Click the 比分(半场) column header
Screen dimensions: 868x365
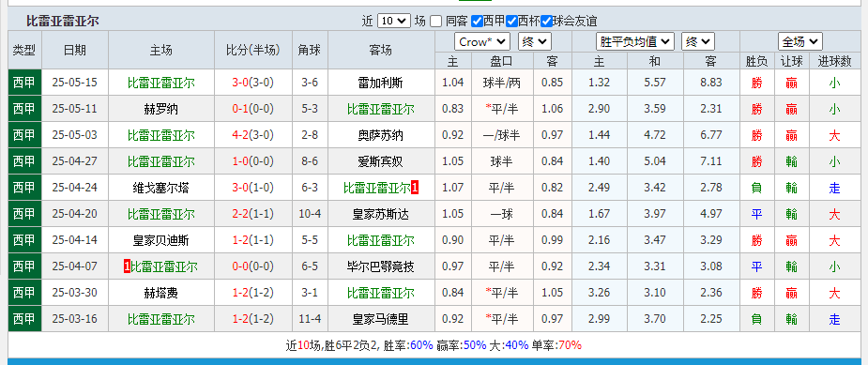(x=253, y=50)
